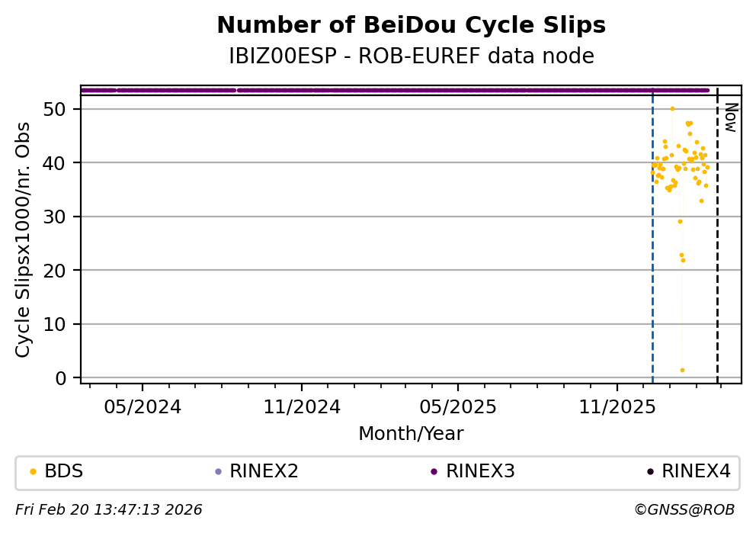Viewport: 756px width, 533px height.
Task: Click the Fri Feb 20 timestamp text
Action: click(x=109, y=510)
